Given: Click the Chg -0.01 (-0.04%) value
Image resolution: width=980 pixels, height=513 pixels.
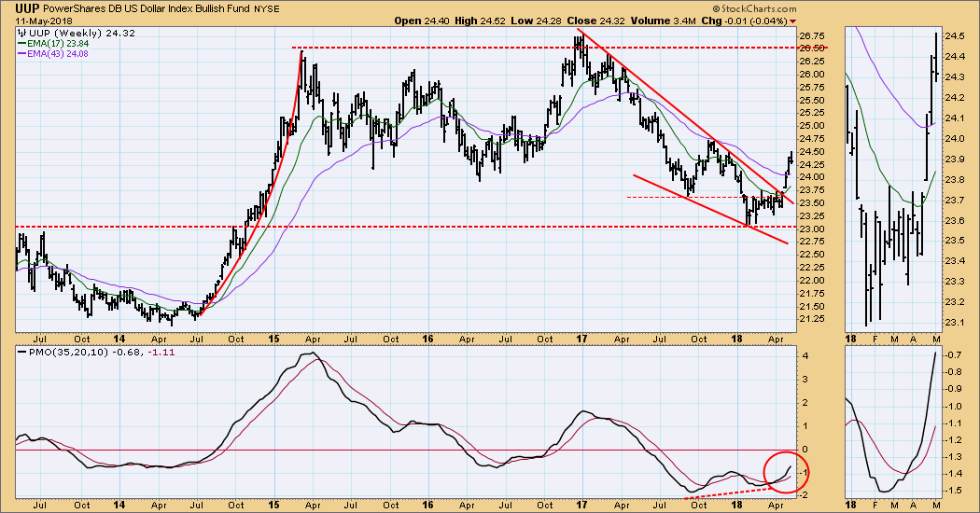Looking at the screenshot, I should (x=745, y=21).
